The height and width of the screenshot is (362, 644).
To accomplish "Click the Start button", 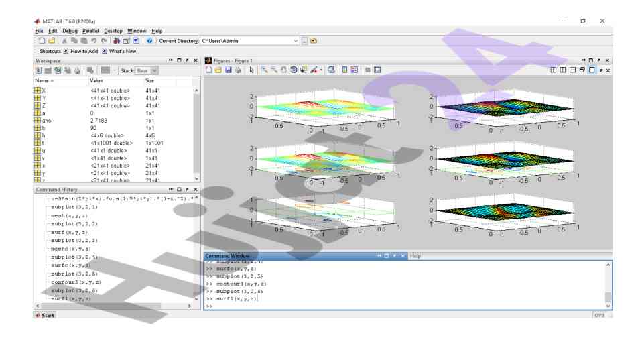I will 45,315.
